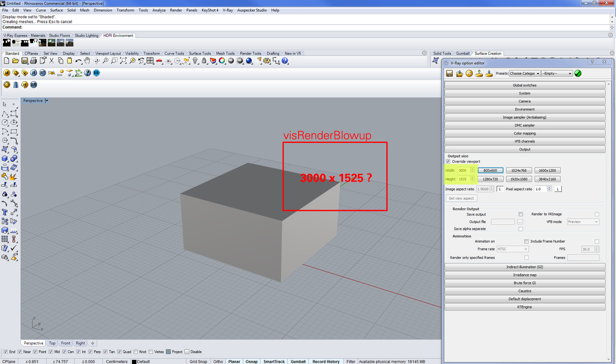Toggle Include Frame Number checkbox
This screenshot has height=364, width=616.
(597, 241)
